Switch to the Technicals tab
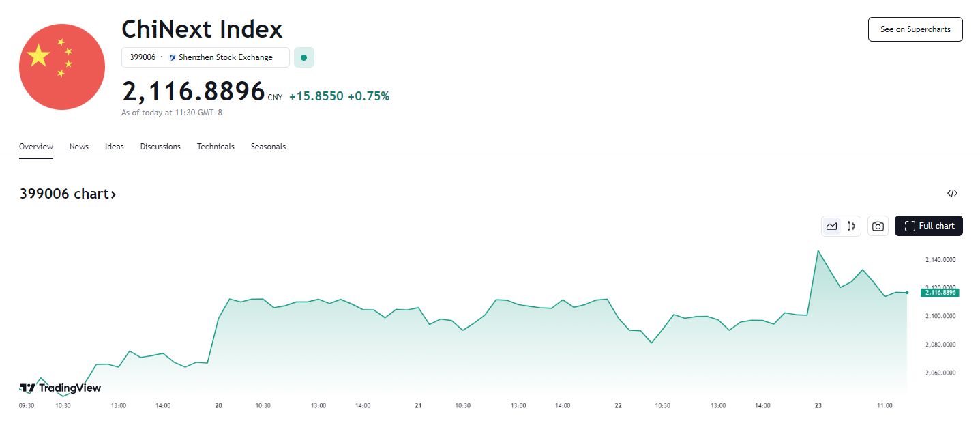 pos(216,147)
